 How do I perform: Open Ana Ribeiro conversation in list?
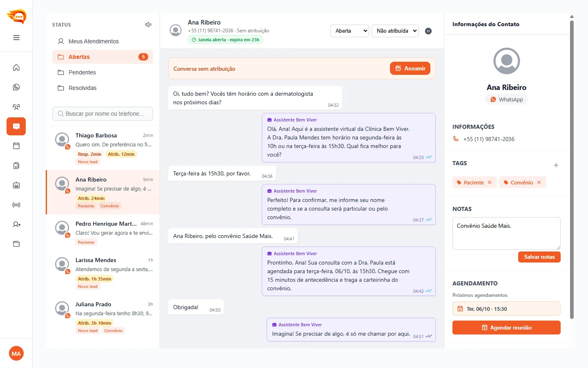pyautogui.click(x=103, y=192)
